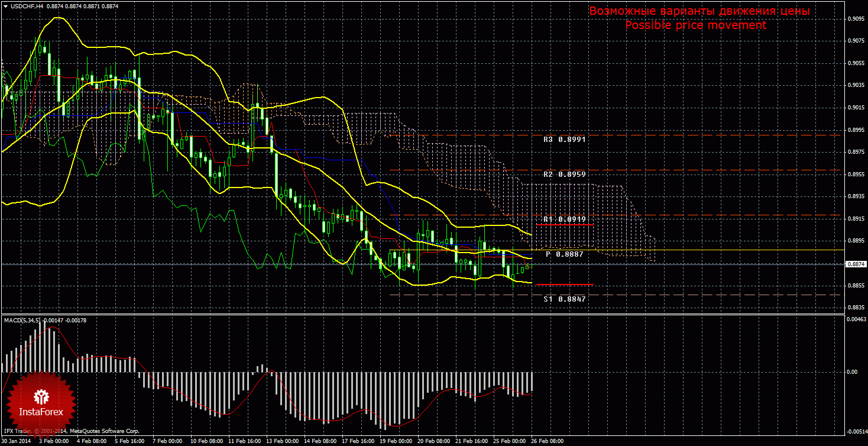Click the 0.8995 price axis value
This screenshot has width=868, height=446.
tap(855, 130)
